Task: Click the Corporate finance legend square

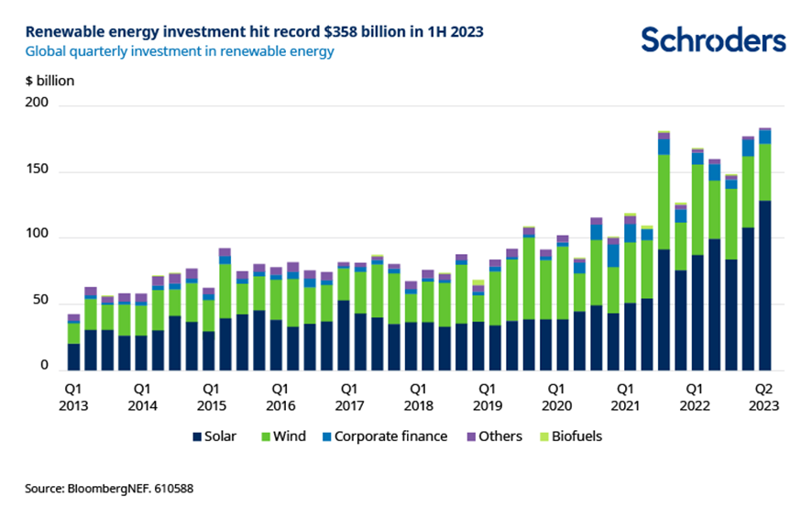Action: (327, 436)
